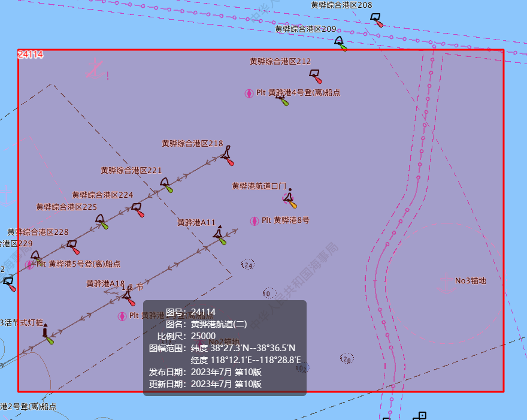Select the red light buoy 黄骅综合港区218
Screen dimensions: 527x420
[x=228, y=156]
